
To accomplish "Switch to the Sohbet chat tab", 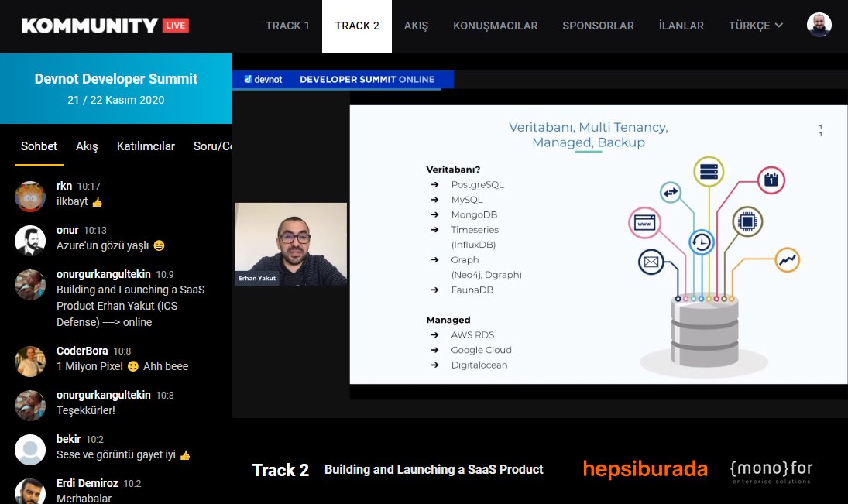I will click(x=39, y=146).
